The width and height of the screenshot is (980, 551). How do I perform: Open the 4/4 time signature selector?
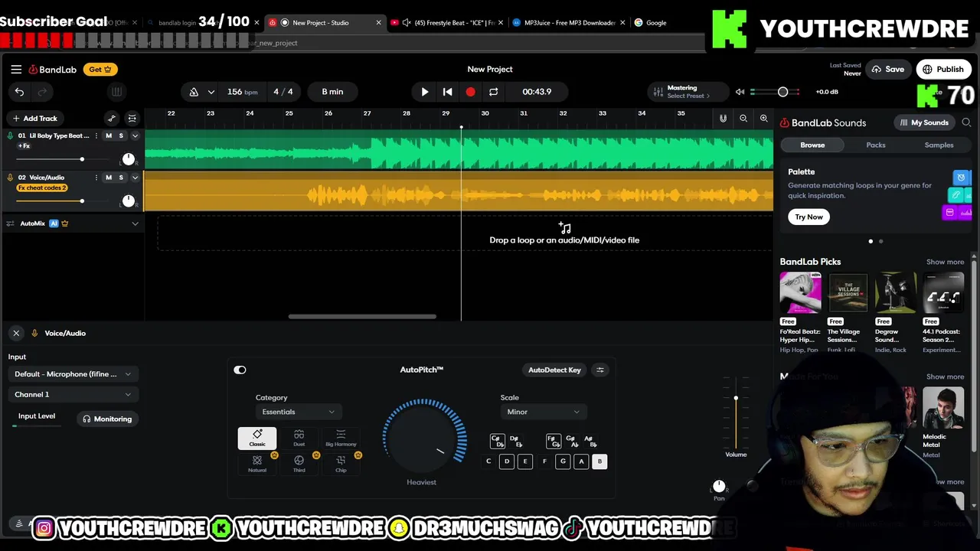coord(283,92)
